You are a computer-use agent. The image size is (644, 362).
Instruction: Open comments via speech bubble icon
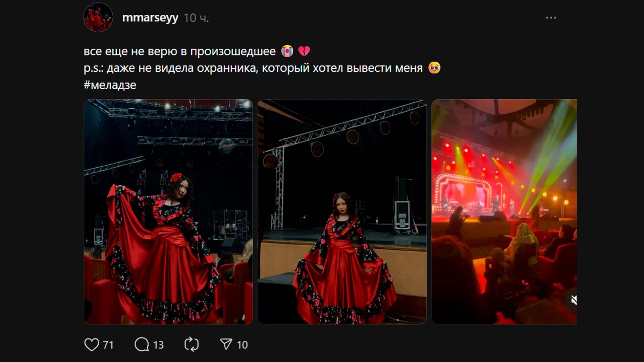[142, 345]
